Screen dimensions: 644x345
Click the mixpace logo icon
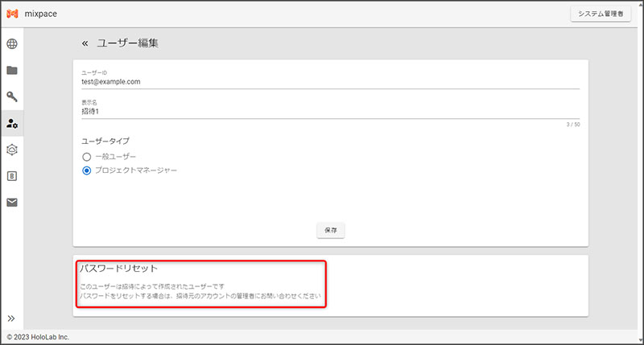point(12,14)
